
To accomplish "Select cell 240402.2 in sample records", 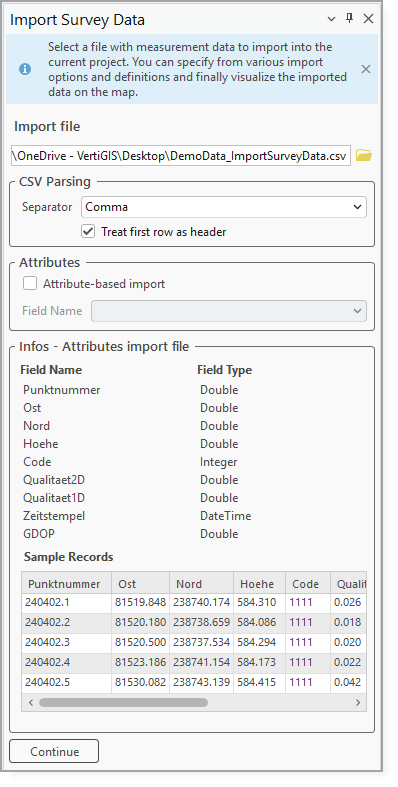I will [66, 623].
